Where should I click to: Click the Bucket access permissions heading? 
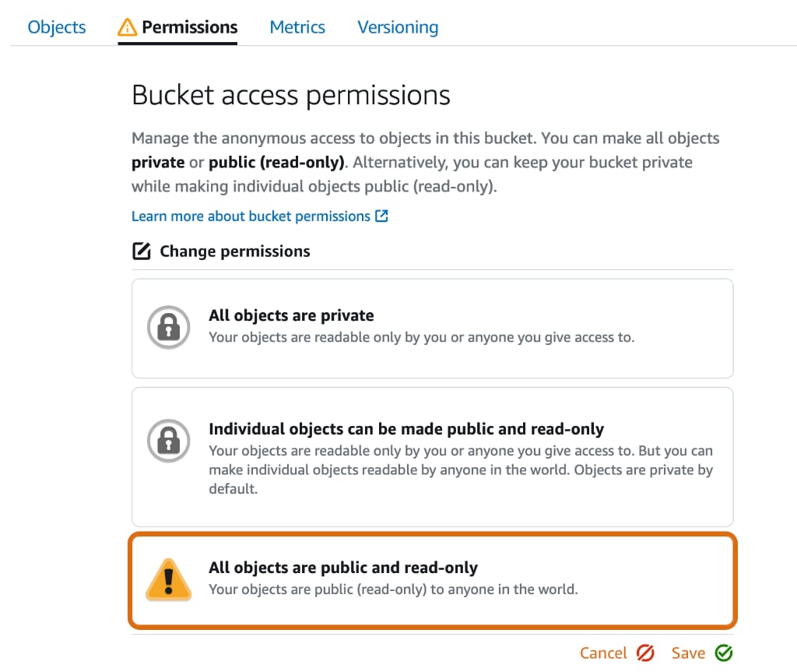(290, 94)
